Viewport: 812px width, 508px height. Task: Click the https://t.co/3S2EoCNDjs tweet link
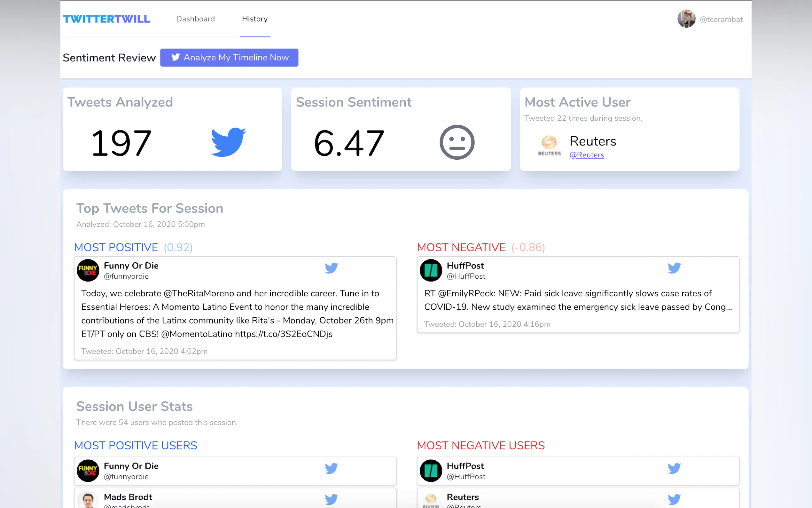[283, 334]
